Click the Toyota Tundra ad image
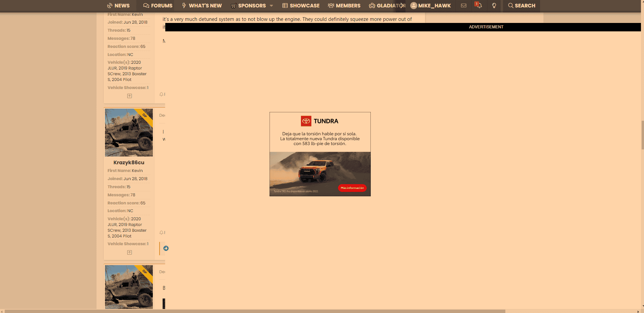644x313 pixels. 320,174
